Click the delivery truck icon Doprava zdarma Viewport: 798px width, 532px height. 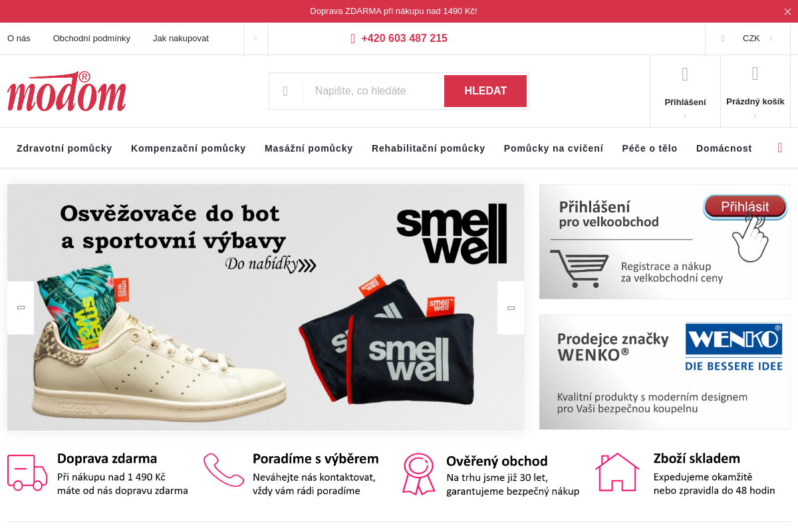[27, 473]
